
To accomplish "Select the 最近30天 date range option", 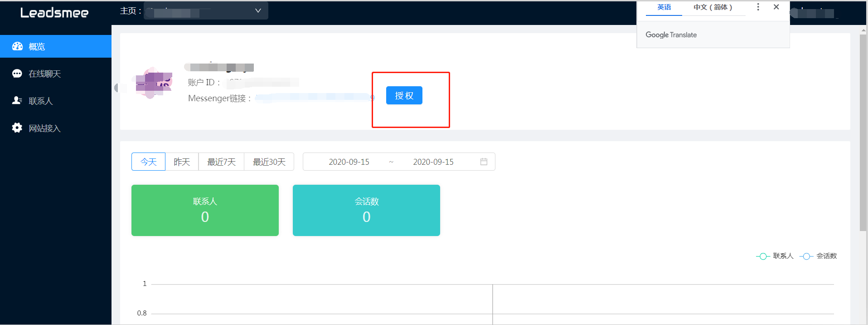I will pyautogui.click(x=269, y=162).
